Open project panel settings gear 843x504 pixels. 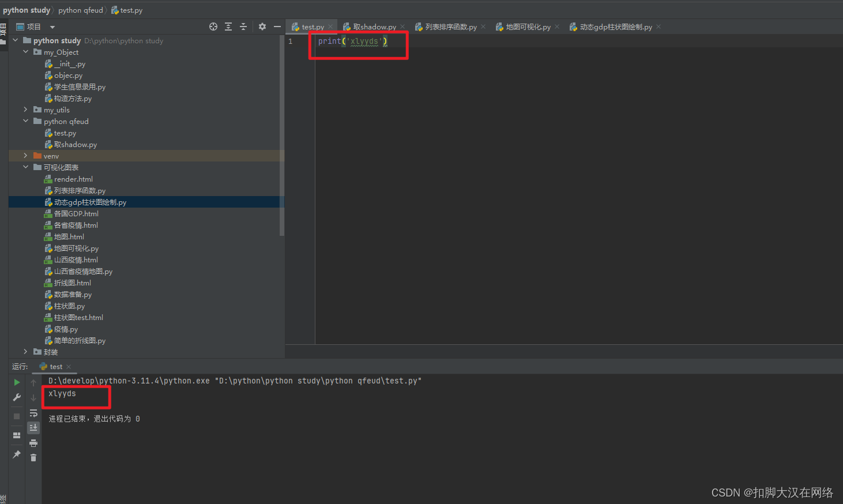pos(262,27)
